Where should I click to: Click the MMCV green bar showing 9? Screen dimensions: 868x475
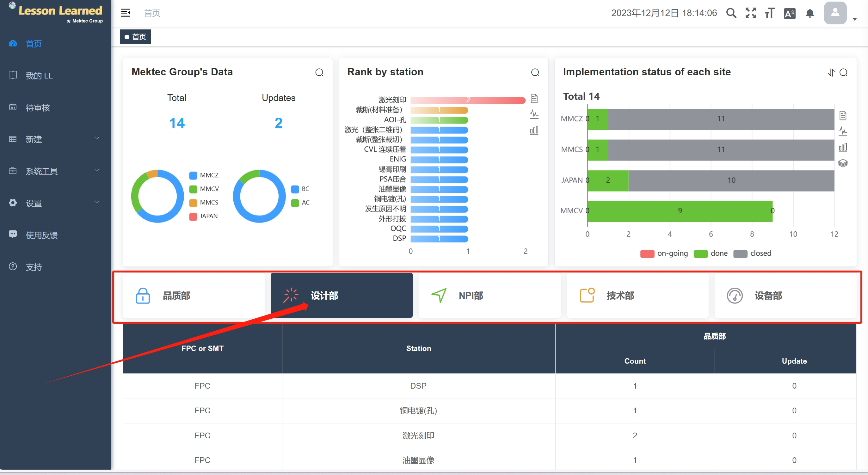tap(680, 211)
